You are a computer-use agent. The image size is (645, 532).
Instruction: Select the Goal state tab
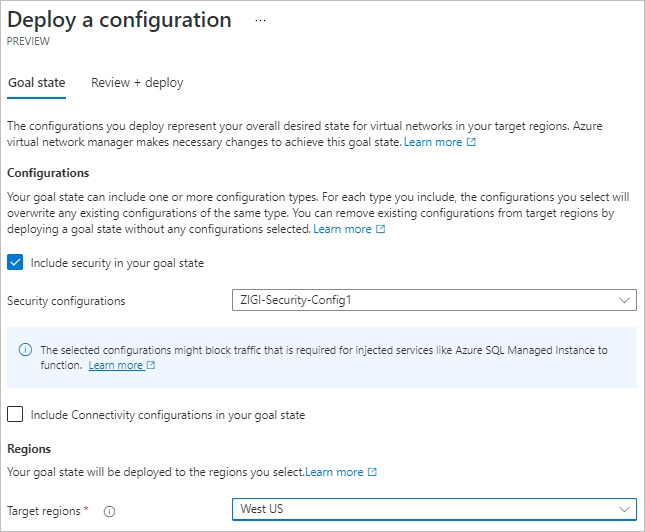click(x=37, y=83)
